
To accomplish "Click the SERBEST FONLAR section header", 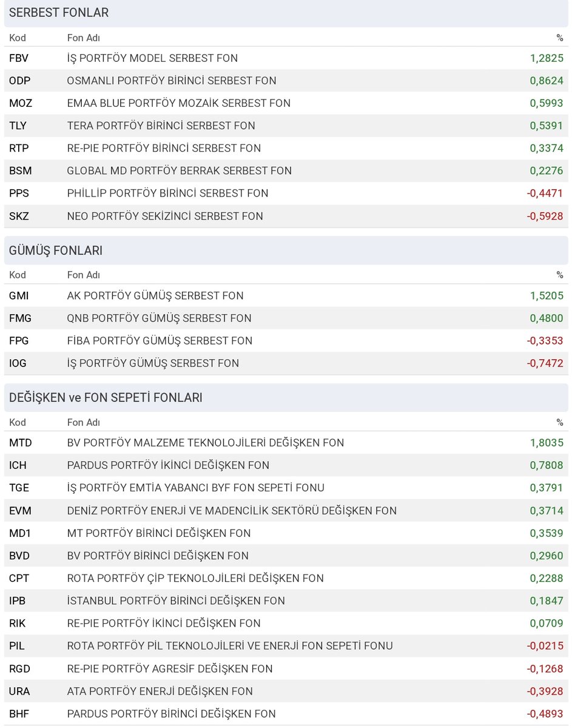I will [286, 13].
